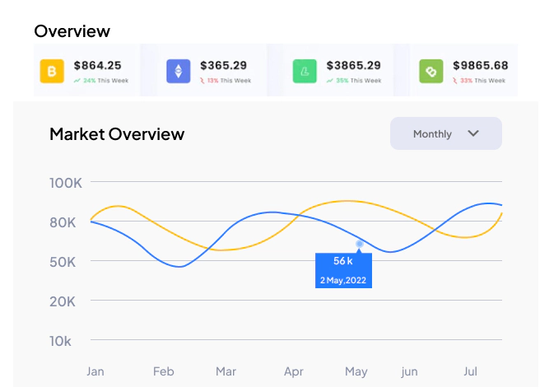Viewport: 540px width, 392px height.
Task: Click the Bitcoin coin icon
Action: coord(52,72)
